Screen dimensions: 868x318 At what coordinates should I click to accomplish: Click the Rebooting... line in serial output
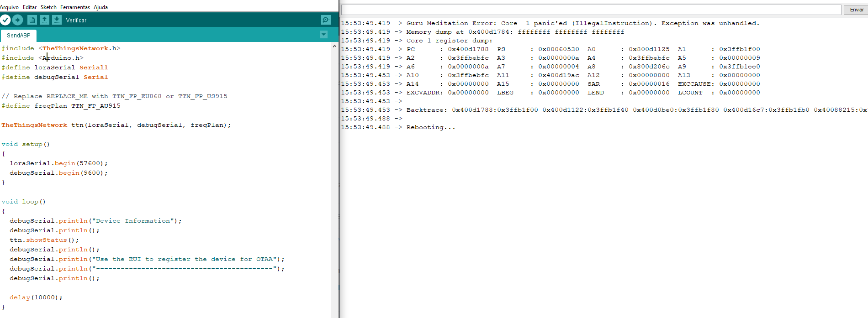click(x=431, y=127)
